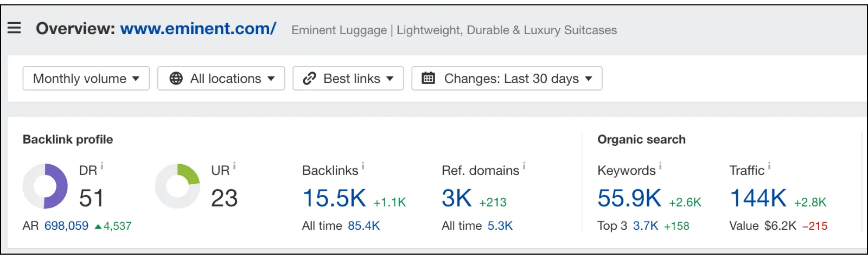Viewport: 868px width, 259px height.
Task: Open the 15.5K backlinks count
Action: [334, 198]
